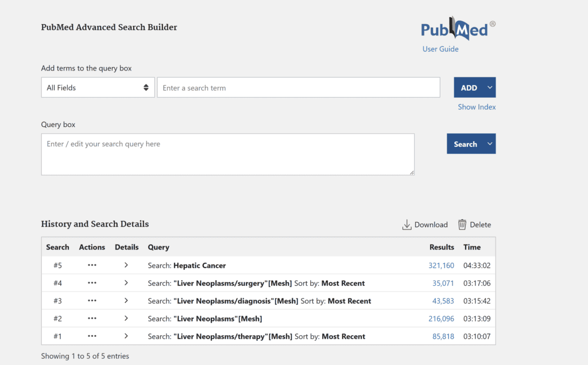Open 35,071 results link
Screen dimensions: 588x365
tap(443, 283)
